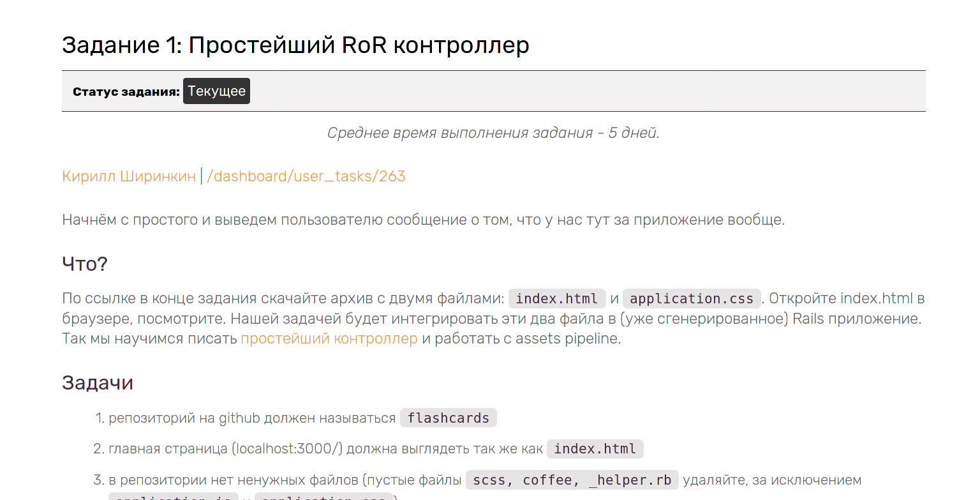
Task: Click the Что? section heading
Action: pos(85,263)
